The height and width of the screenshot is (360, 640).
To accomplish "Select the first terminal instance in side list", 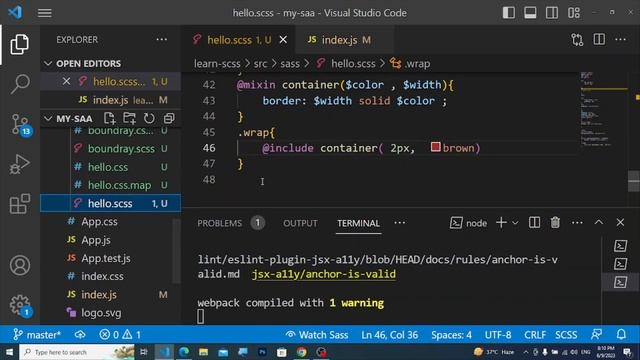I will [620, 246].
